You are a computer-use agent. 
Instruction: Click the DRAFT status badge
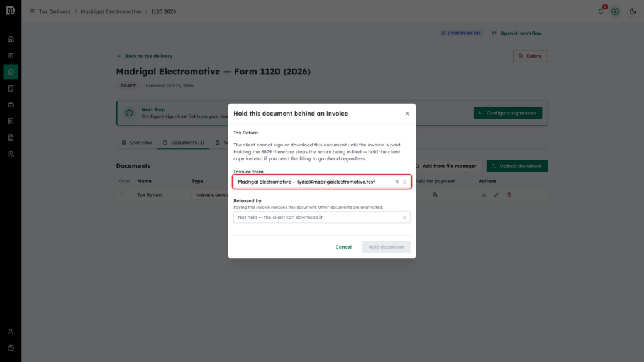click(x=128, y=85)
